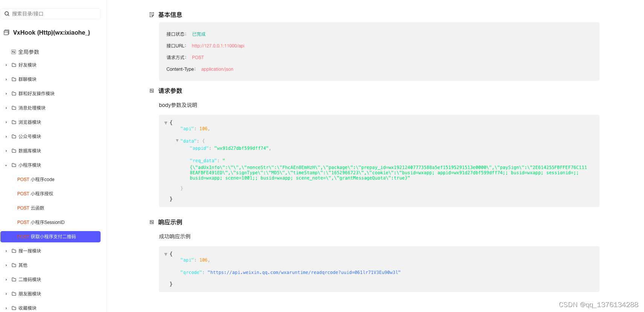Viewport: 644px width, 312px height.
Task: Expand the 公众号模块 chevron
Action: click(6, 137)
